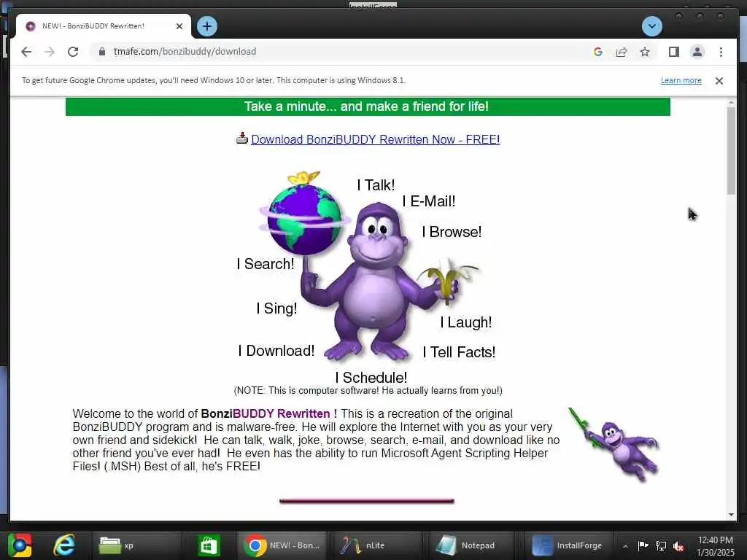Screen dimensions: 747x560
Task: Open the Chrome profile menu
Action: [x=697, y=52]
